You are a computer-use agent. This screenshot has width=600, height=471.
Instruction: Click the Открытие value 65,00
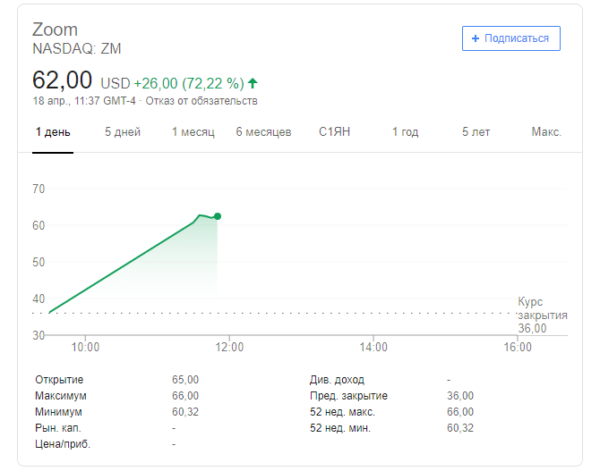pyautogui.click(x=185, y=380)
